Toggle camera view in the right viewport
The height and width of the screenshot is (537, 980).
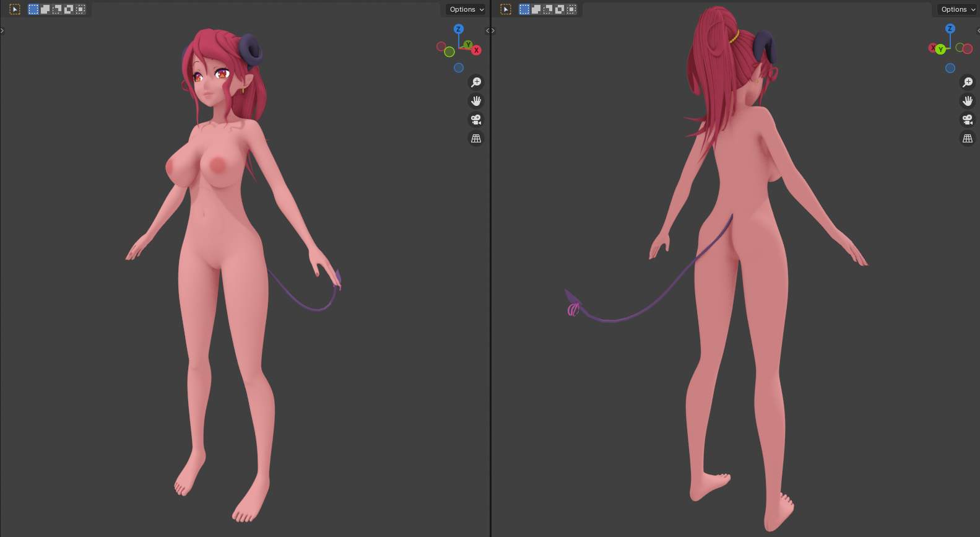968,120
